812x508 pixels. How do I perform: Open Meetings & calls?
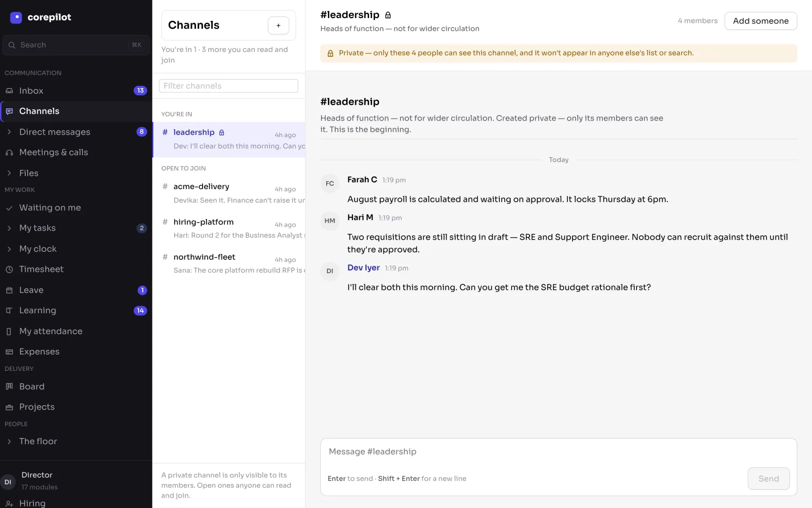point(76,153)
